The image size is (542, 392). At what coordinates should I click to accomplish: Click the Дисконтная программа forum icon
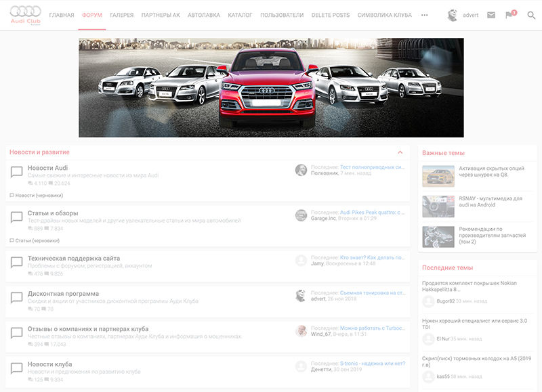point(16,297)
